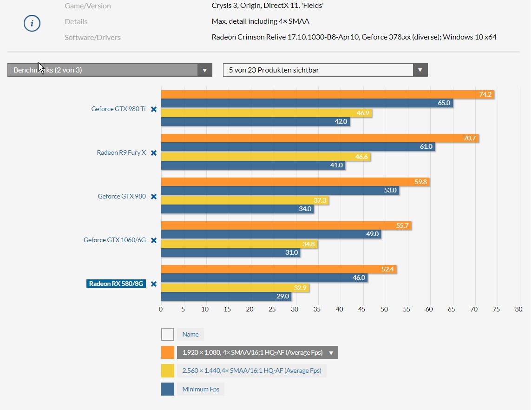Click the 74.2 orange bar of GTX 980 Ti
Screen dimensions: 532x410
[x=328, y=94]
